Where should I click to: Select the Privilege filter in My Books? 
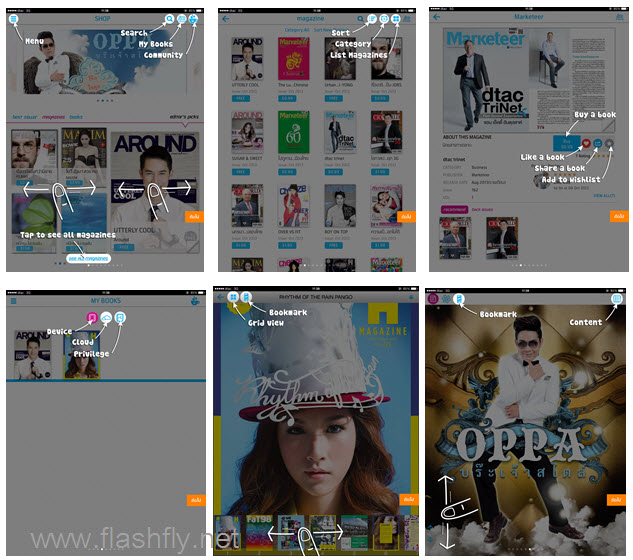(119, 317)
